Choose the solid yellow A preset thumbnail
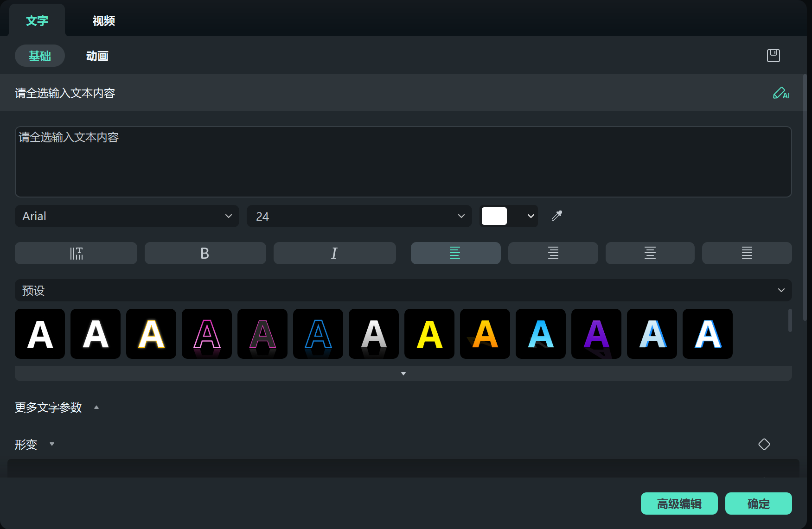The width and height of the screenshot is (812, 529). pos(429,334)
